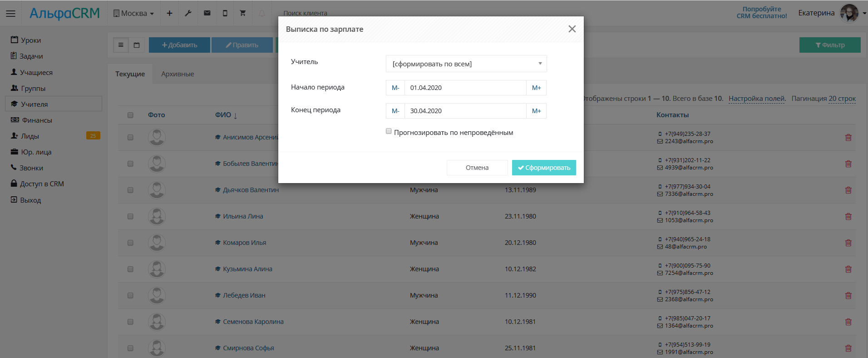Switch to calendar view icon
This screenshot has width=868, height=358.
(x=137, y=45)
